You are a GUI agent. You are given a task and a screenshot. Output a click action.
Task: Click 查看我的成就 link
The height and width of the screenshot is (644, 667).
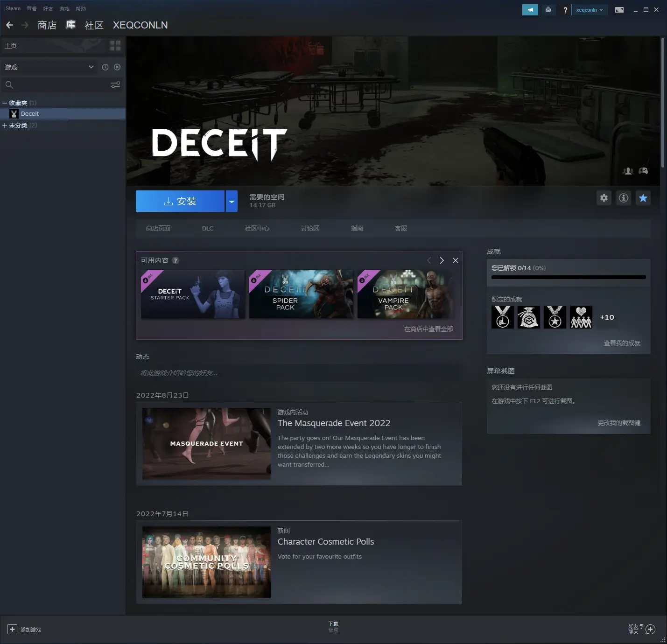click(622, 343)
